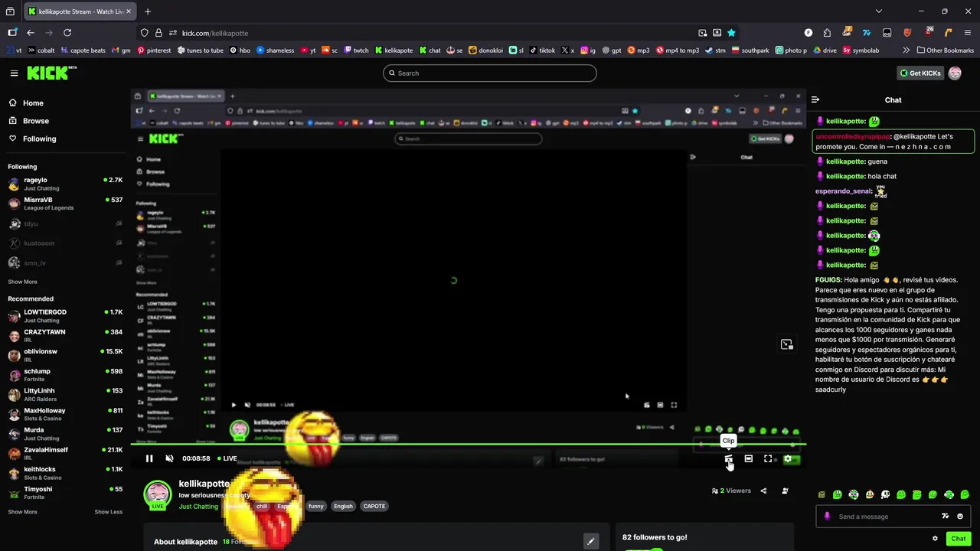
Task: Collapse the Chat panel with arrow icon
Action: point(815,99)
